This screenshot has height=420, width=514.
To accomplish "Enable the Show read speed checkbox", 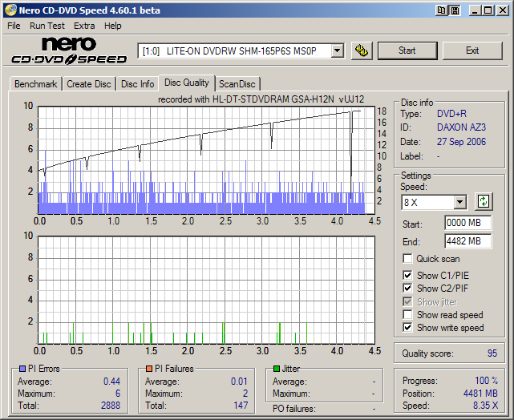I will pos(407,314).
